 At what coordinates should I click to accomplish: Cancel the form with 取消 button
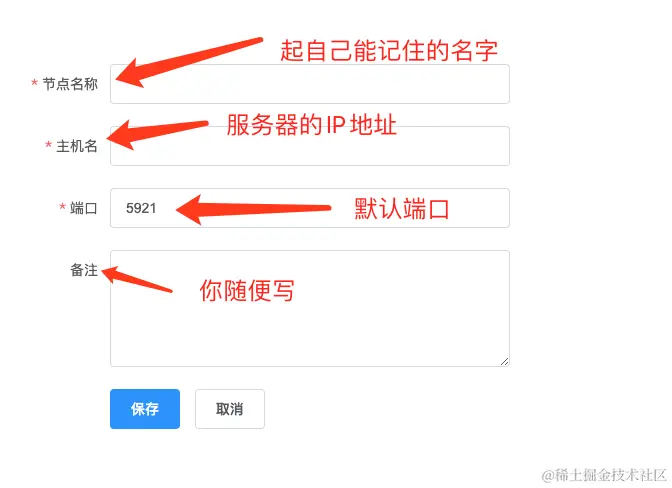point(230,409)
